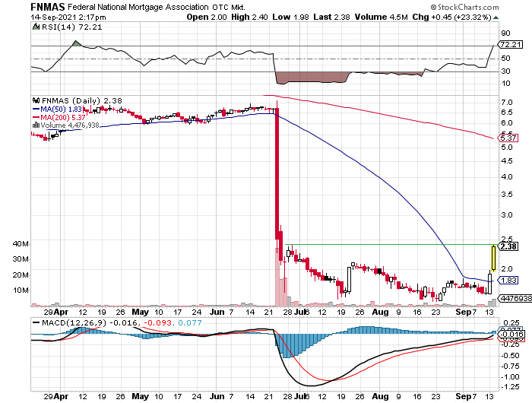The height and width of the screenshot is (403, 532).
Task: Click the May label on main chart axis
Action: [140, 312]
